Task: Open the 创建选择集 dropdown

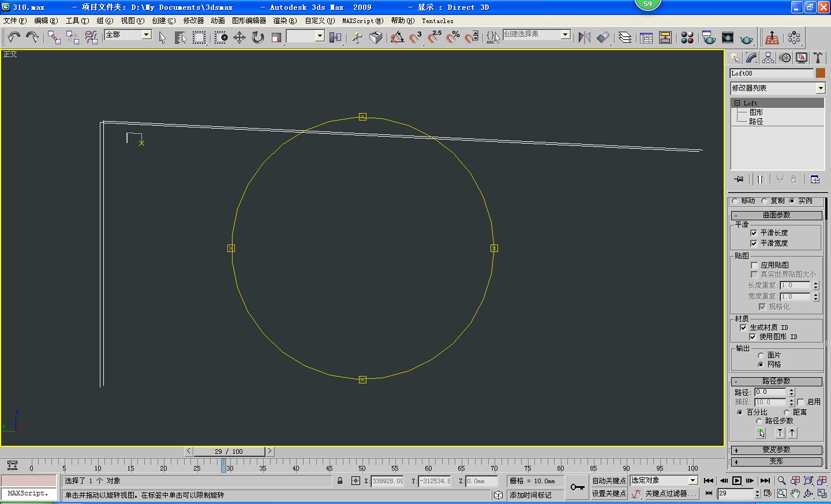Action: coord(537,35)
